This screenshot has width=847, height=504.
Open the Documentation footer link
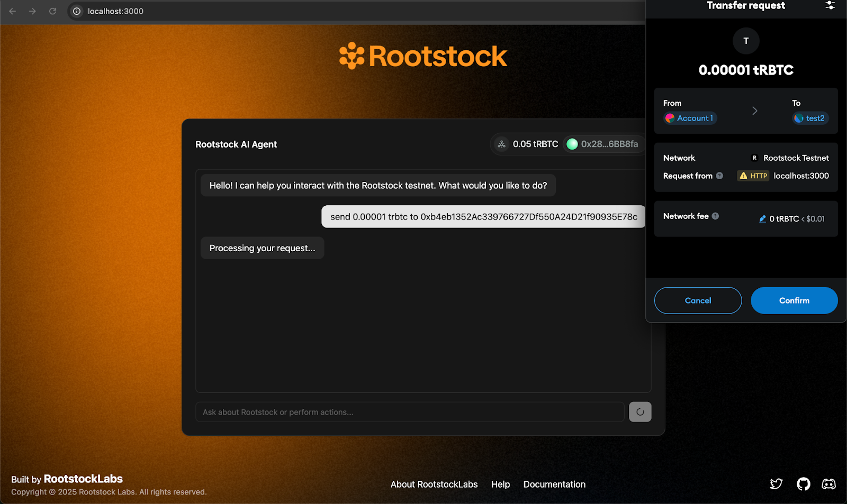tap(554, 484)
